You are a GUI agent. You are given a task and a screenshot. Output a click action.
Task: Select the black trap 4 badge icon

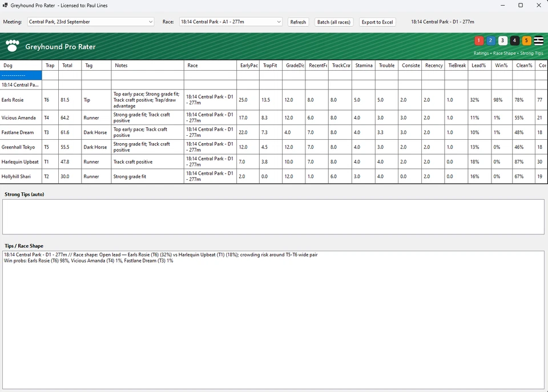[514, 41]
